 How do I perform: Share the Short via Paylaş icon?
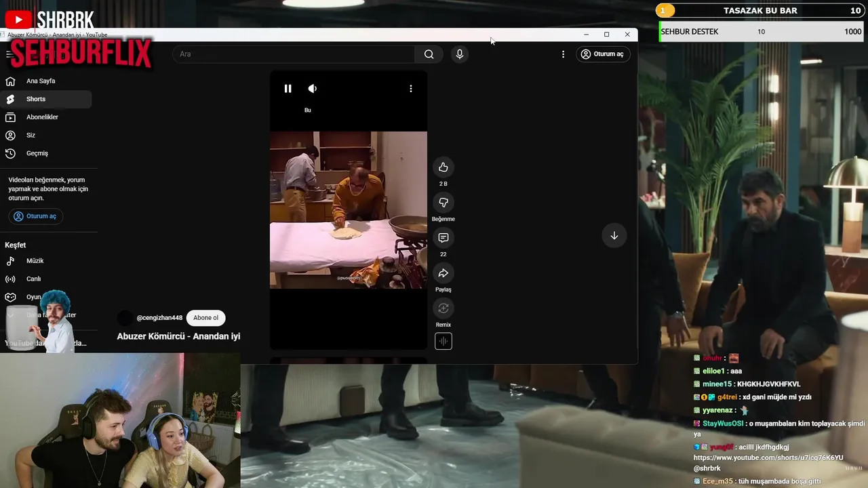(443, 273)
